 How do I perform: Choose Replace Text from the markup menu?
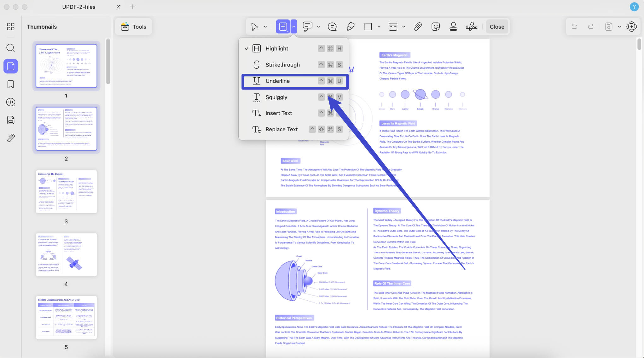(x=294, y=129)
